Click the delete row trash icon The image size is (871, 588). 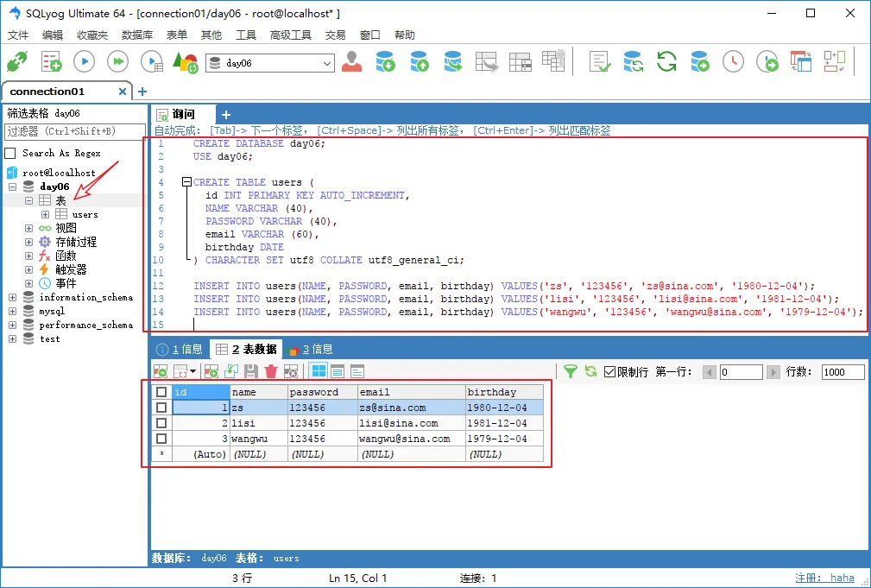271,371
